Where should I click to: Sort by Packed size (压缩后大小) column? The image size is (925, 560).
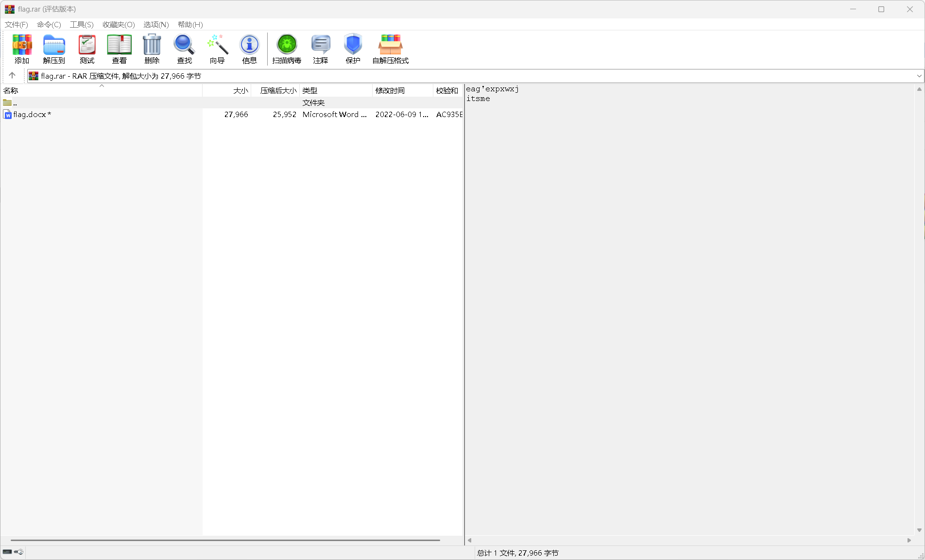pyautogui.click(x=275, y=90)
